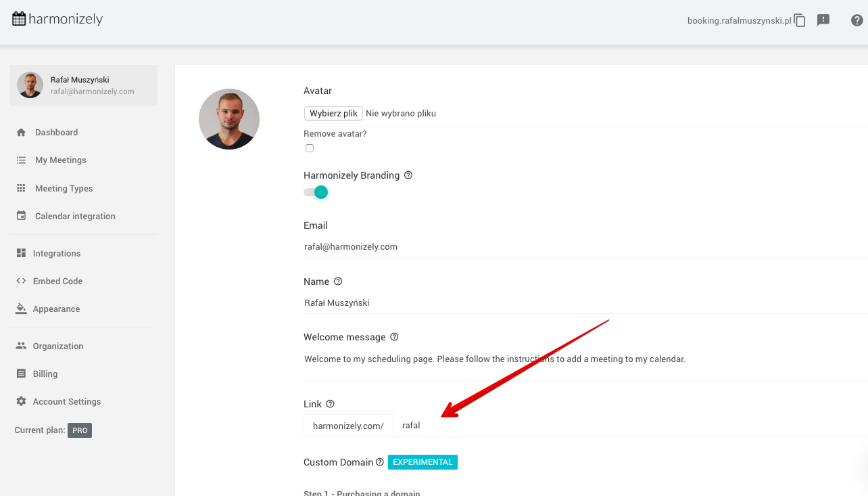Click the large profile avatar photo
Screen dimensions: 868x496
click(x=229, y=119)
